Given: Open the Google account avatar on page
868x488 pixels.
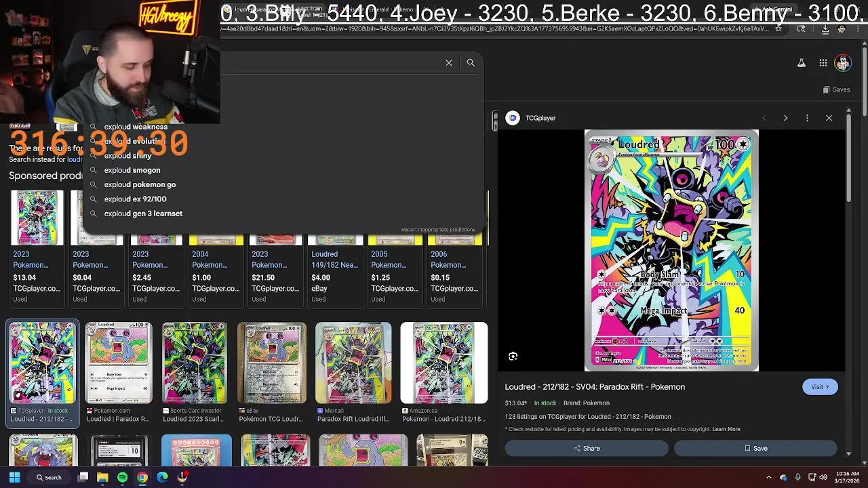Looking at the screenshot, I should coord(843,63).
